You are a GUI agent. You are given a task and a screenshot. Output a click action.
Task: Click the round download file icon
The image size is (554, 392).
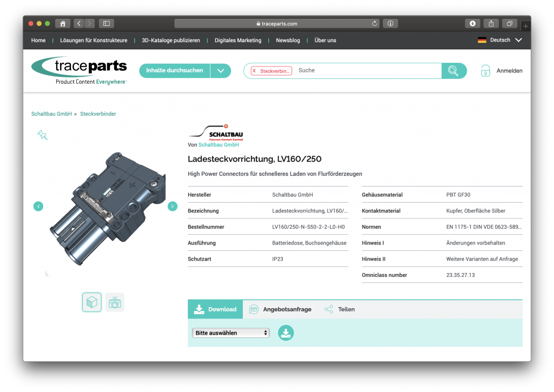click(286, 333)
